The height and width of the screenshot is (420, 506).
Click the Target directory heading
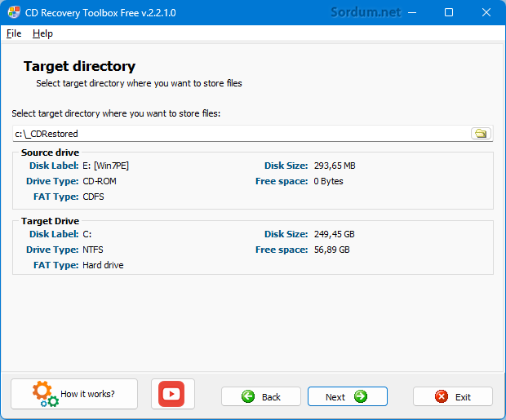[x=79, y=66]
